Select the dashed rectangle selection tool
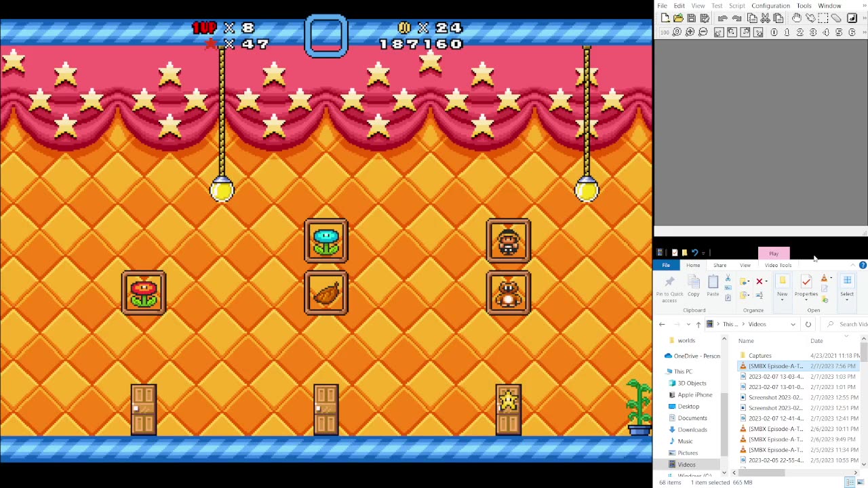Viewport: 868px width, 488px height. (x=823, y=18)
